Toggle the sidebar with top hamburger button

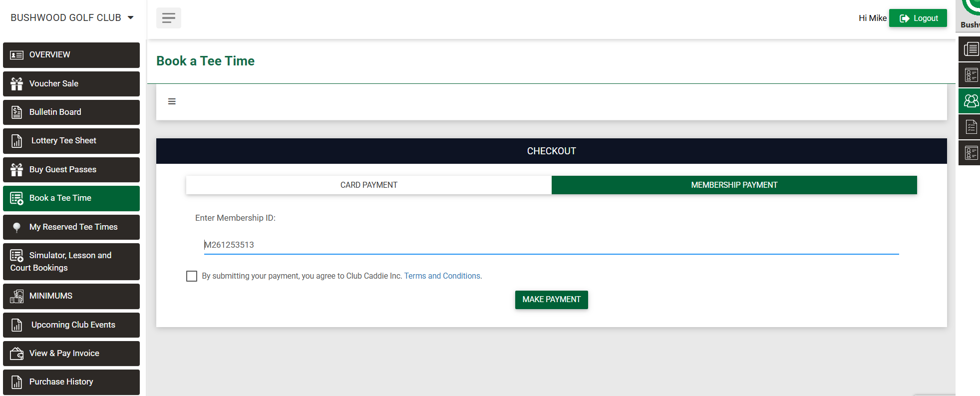coord(169,18)
